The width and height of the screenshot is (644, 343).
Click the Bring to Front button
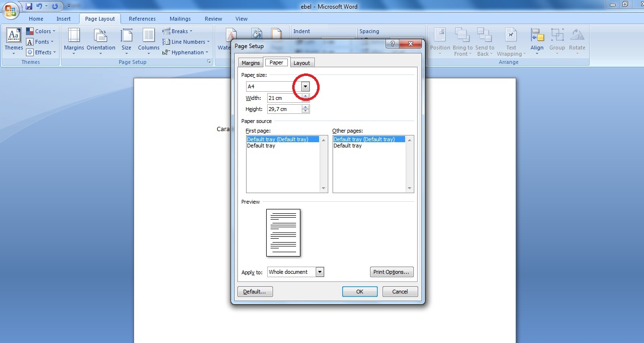tap(463, 42)
